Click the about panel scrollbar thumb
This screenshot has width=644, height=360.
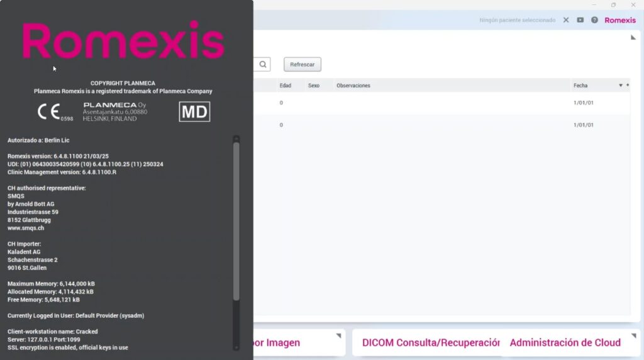pyautogui.click(x=236, y=222)
